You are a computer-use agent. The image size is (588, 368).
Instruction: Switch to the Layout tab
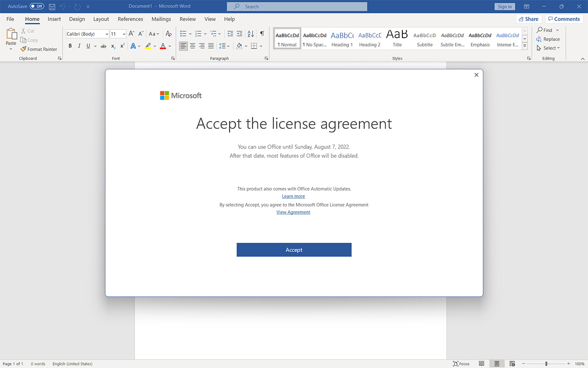click(101, 19)
